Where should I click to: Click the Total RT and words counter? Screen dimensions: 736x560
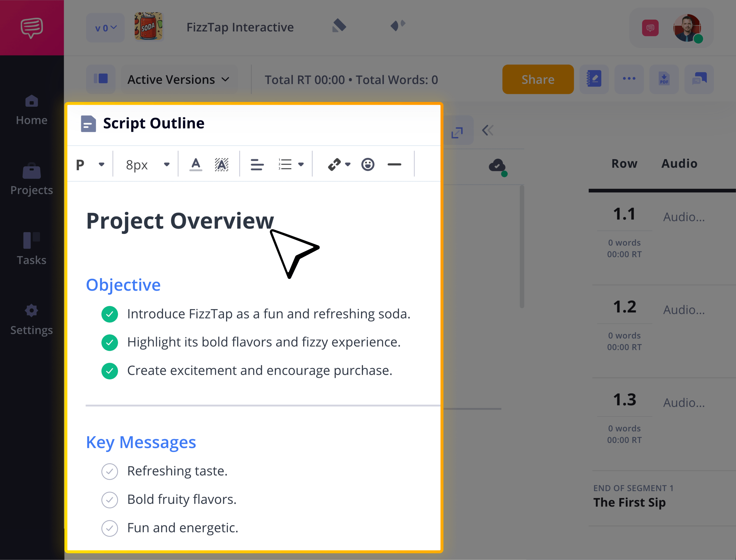[x=351, y=80]
